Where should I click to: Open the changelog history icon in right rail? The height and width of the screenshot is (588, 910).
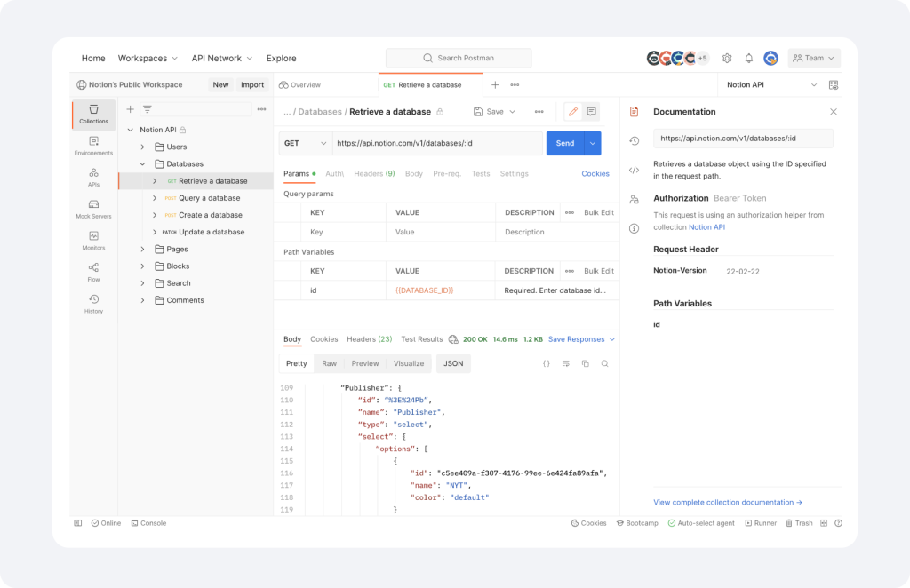[634, 141]
